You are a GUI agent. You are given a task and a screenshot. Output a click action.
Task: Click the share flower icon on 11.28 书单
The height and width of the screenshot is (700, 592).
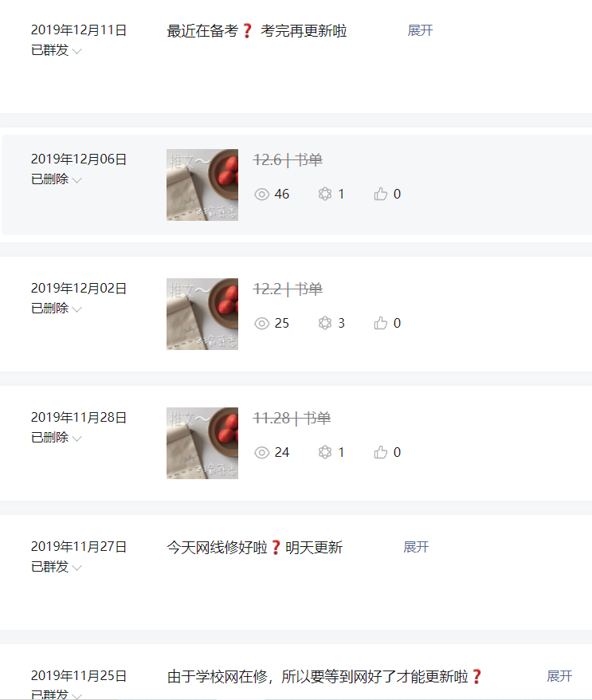click(325, 452)
